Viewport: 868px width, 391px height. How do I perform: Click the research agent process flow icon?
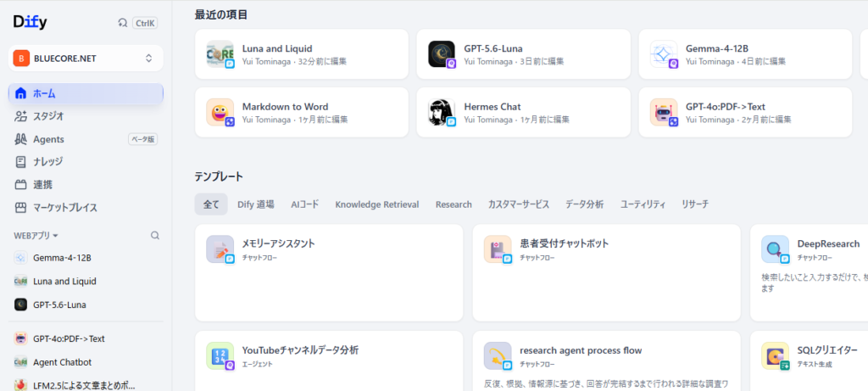tap(497, 355)
